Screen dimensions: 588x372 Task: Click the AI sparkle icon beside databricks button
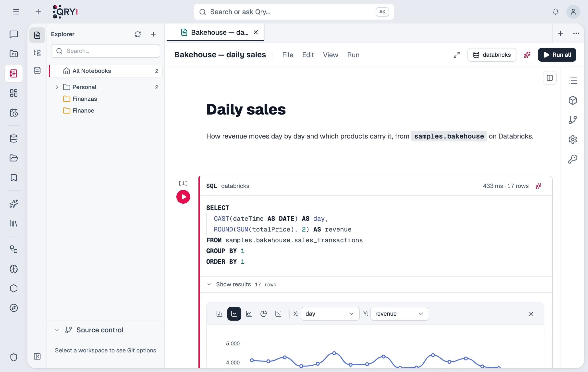point(527,55)
